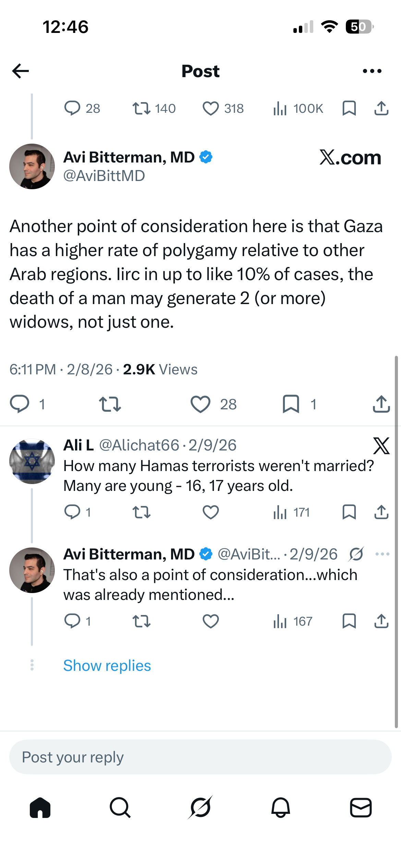The height and width of the screenshot is (868, 401).
Task: View the 171 view count on Ali L's reply
Action: pyautogui.click(x=292, y=513)
